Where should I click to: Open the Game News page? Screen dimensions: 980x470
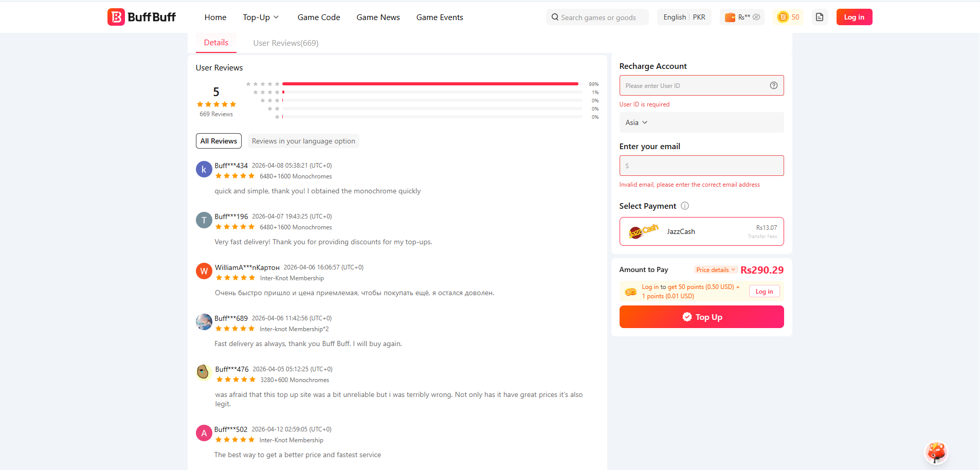378,17
